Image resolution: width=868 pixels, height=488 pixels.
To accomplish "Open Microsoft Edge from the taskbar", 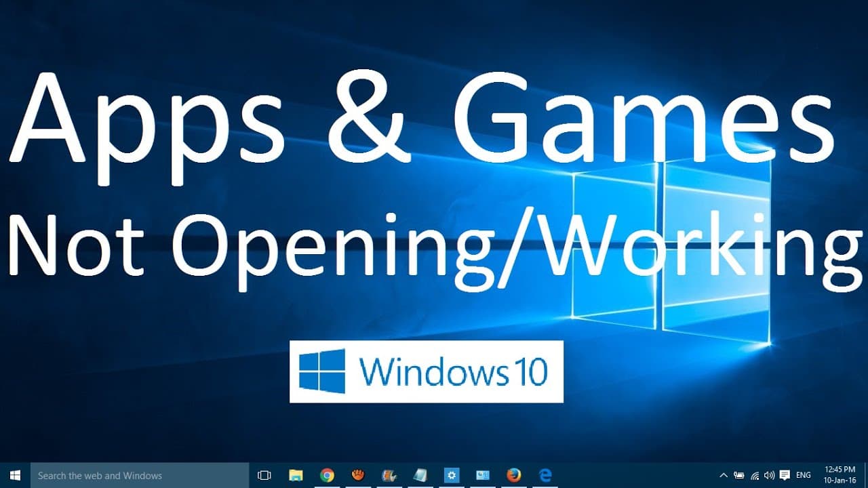I will point(545,475).
